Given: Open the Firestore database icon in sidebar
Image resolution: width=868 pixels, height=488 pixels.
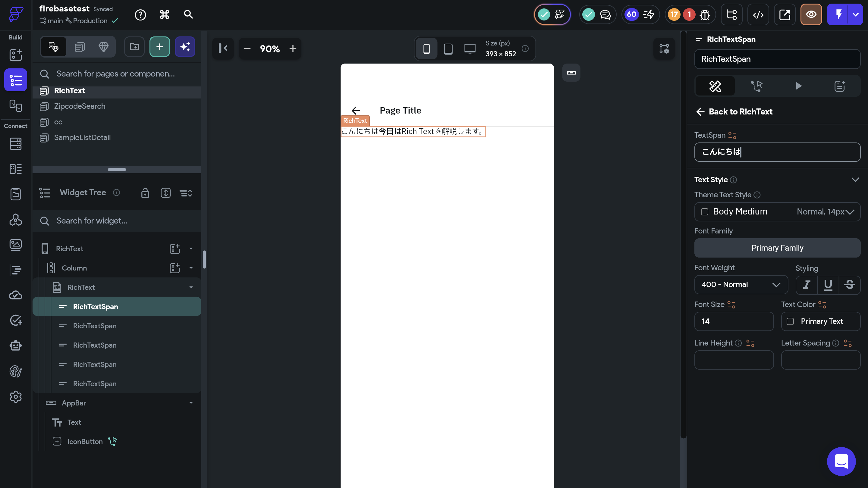Looking at the screenshot, I should click(x=15, y=144).
